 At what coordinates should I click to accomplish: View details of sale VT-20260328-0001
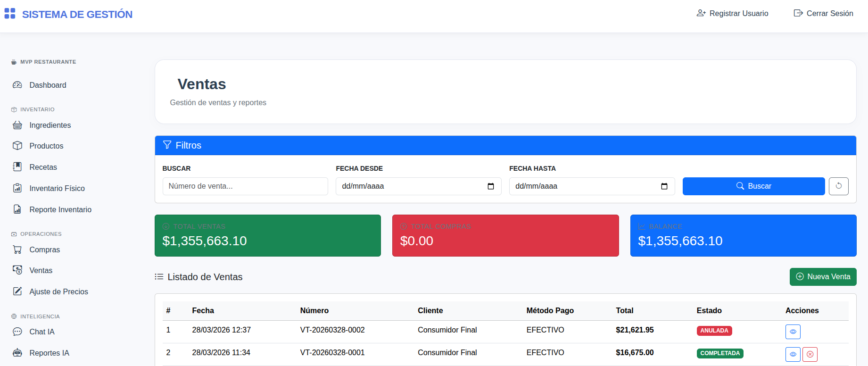793,354
